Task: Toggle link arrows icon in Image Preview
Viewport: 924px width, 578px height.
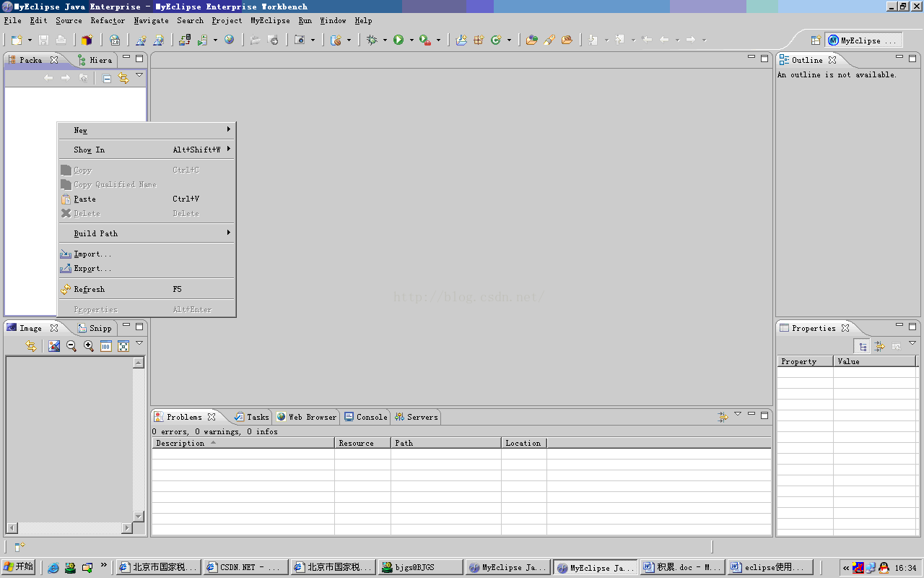Action: (x=31, y=346)
